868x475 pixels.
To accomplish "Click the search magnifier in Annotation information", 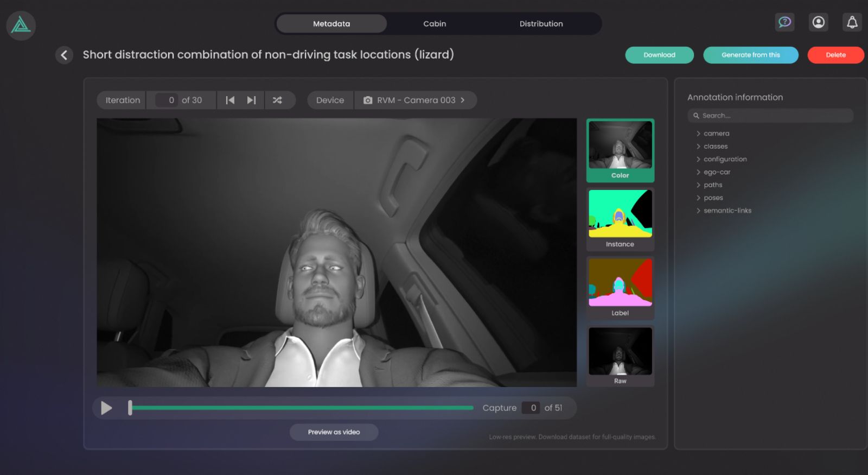I will 696,116.
